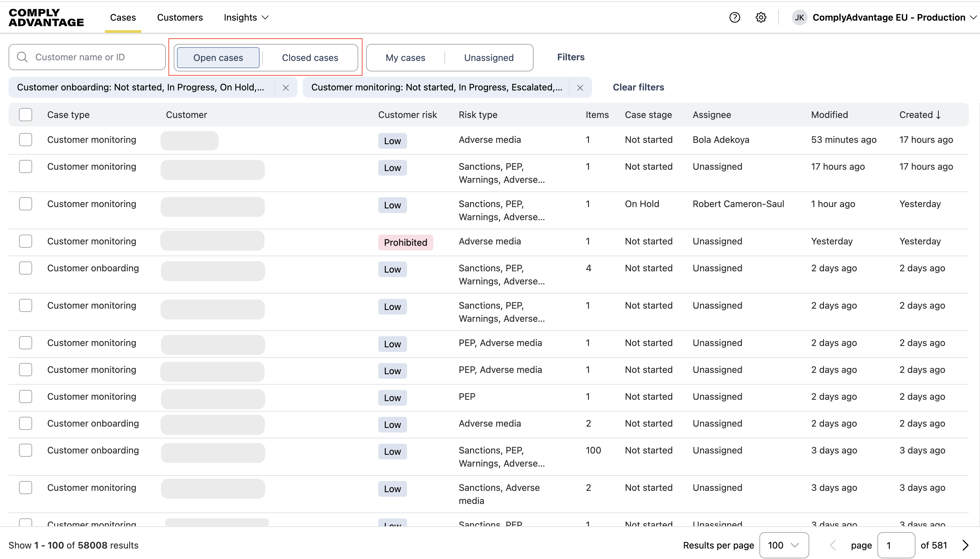Toggle the select-all header checkbox
Screen dimensions: 980x559
(x=25, y=115)
